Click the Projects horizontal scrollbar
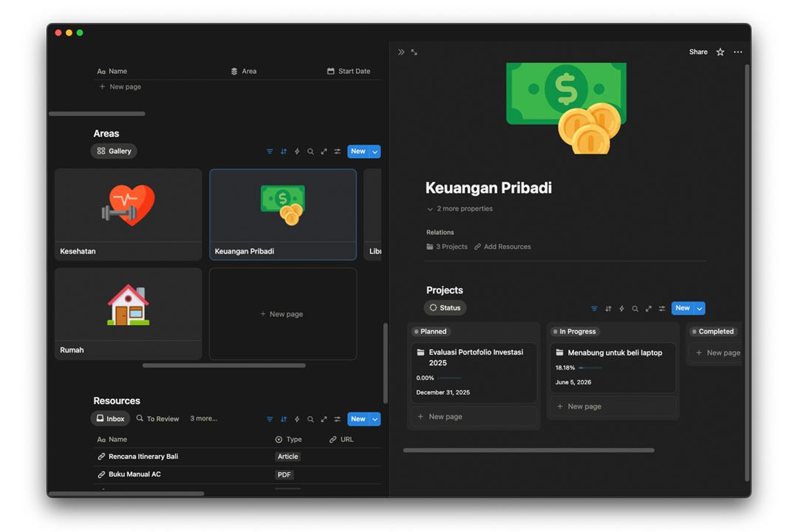 (x=528, y=450)
